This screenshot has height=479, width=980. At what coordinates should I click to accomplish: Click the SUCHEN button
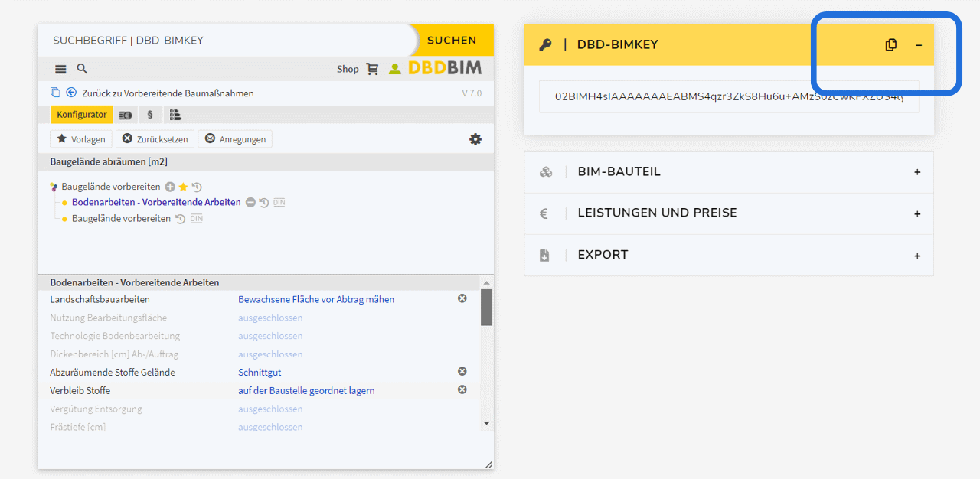[452, 41]
